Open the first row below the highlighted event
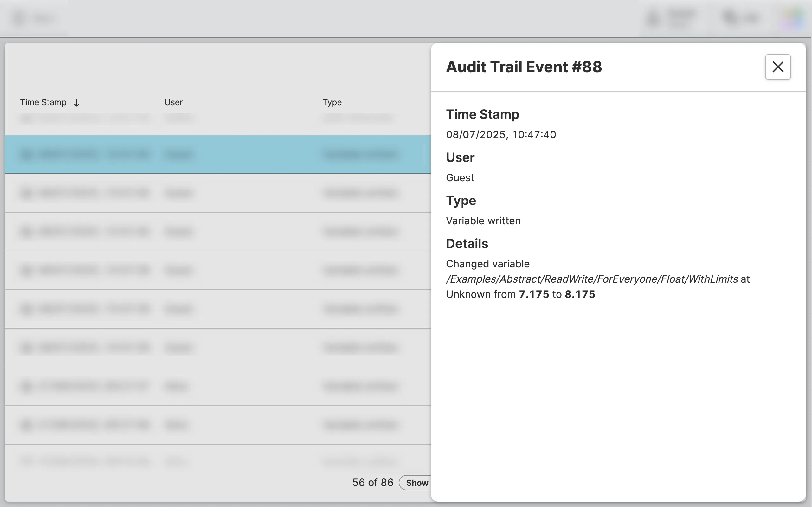Image resolution: width=812 pixels, height=507 pixels. [x=217, y=193]
